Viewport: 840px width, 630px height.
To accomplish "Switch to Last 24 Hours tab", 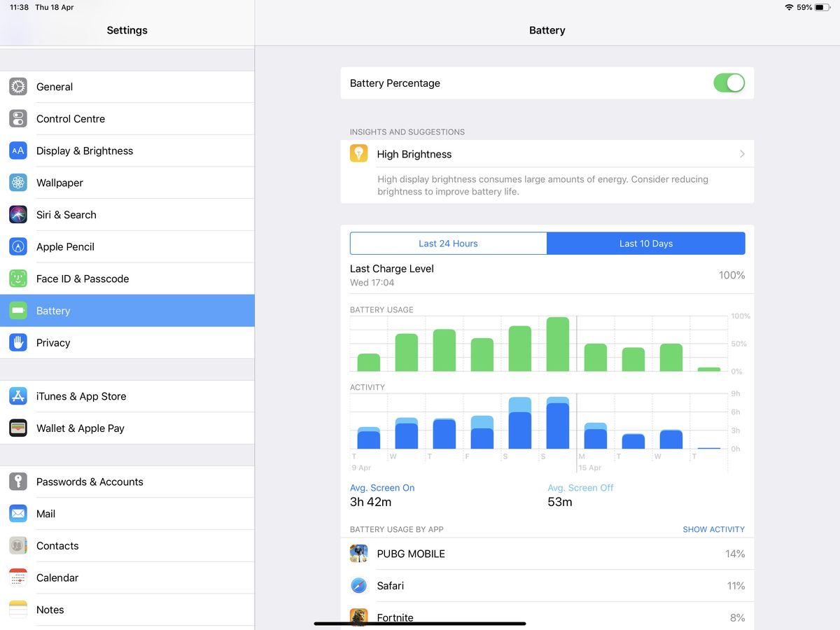I will tap(448, 243).
